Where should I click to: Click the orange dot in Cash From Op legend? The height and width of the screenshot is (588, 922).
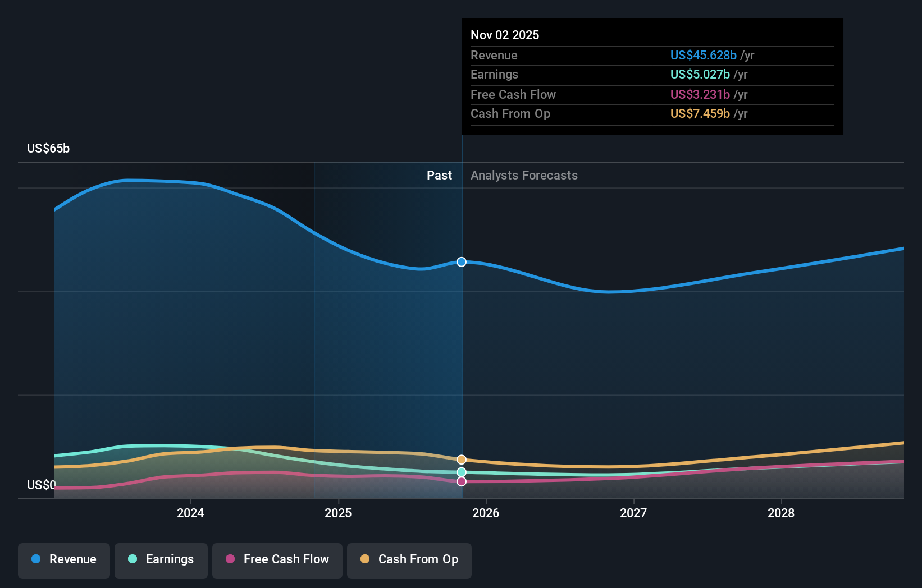[x=365, y=559]
